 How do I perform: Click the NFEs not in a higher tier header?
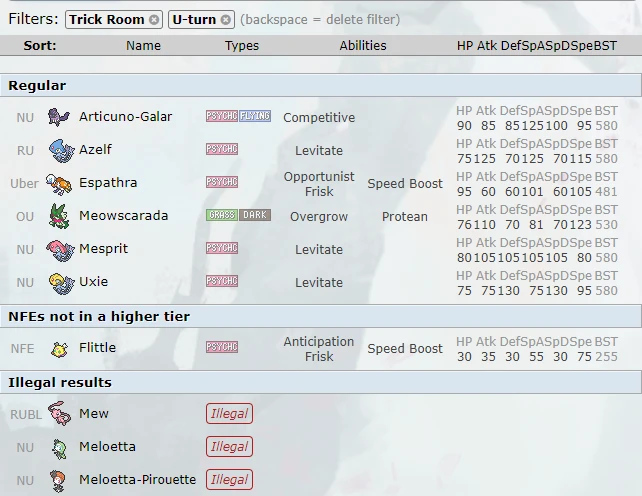point(321,316)
